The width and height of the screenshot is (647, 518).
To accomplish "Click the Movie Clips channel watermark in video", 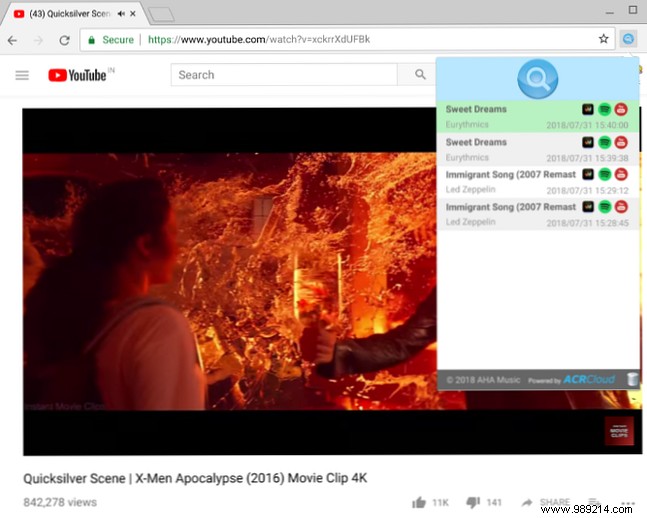I will tap(619, 431).
